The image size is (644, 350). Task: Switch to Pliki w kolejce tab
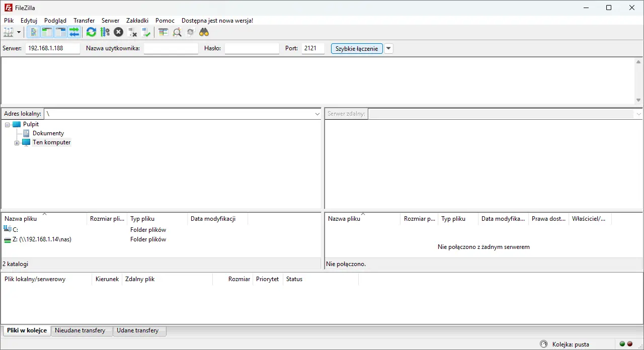[27, 330]
